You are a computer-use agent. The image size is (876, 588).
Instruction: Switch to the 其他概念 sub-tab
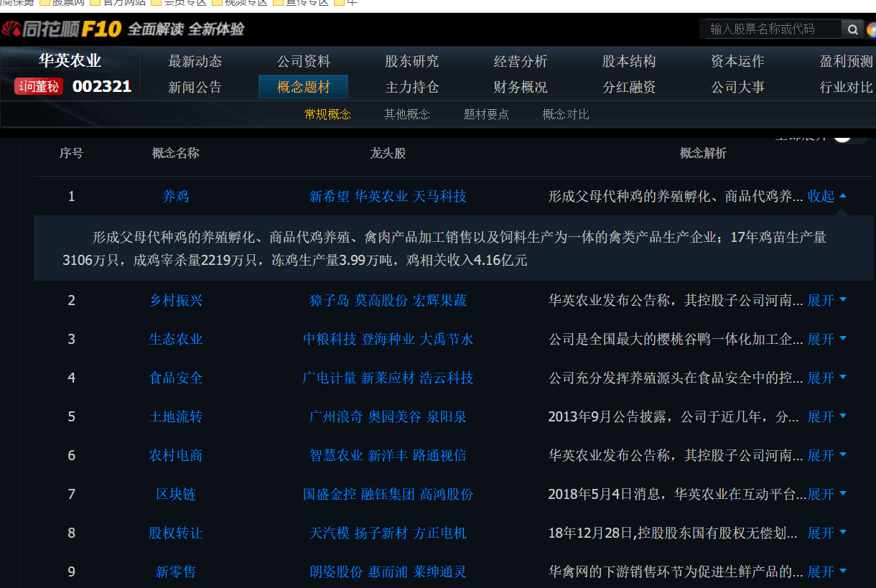pyautogui.click(x=407, y=114)
